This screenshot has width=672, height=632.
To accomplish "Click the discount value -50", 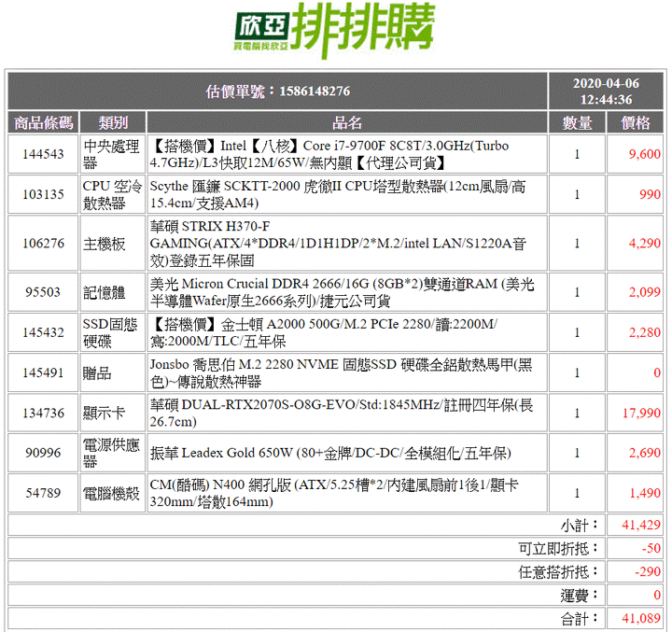I will [651, 548].
